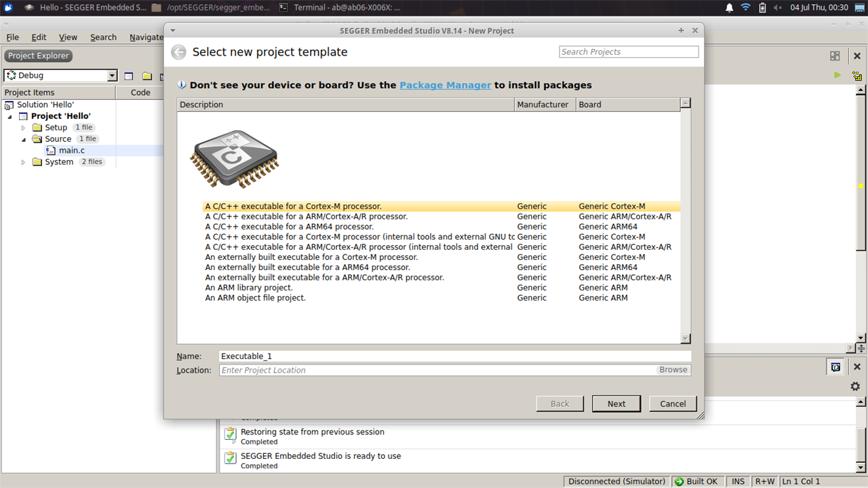Click the yellow build configuration icon
868x488 pixels.
coord(857,76)
